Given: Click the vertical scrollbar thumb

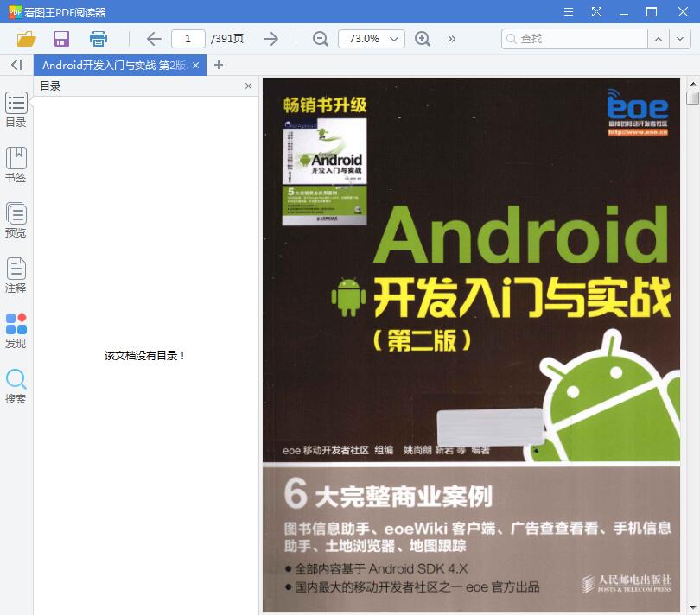Looking at the screenshot, I should pyautogui.click(x=692, y=98).
